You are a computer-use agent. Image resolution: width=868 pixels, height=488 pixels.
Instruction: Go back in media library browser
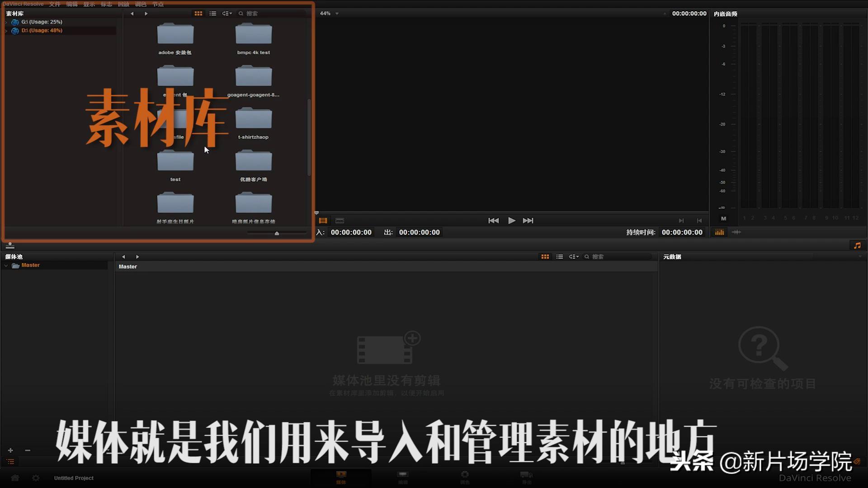click(132, 14)
